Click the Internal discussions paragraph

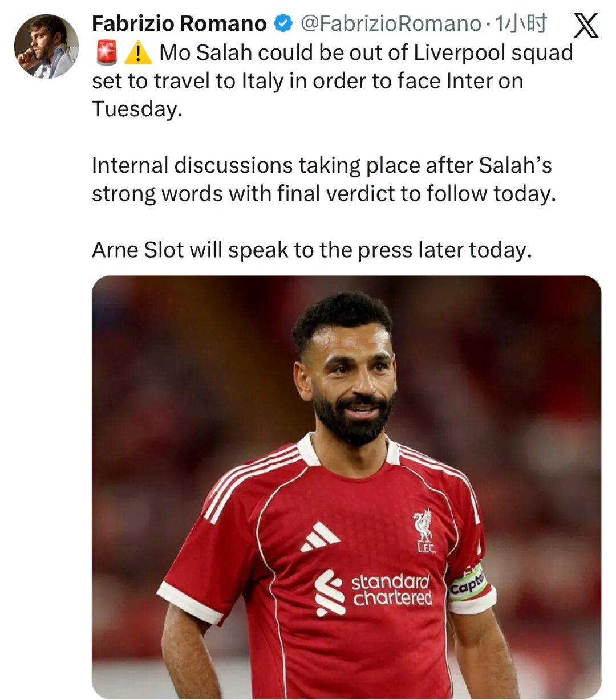[323, 179]
